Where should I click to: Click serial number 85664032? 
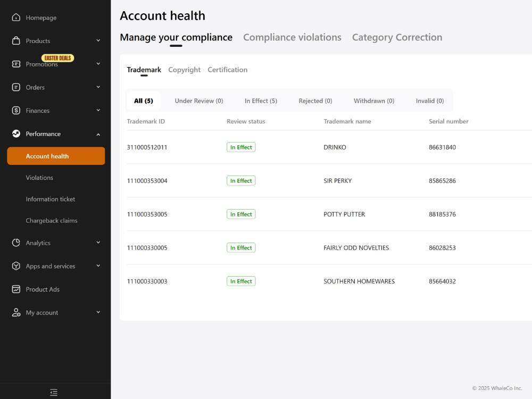[x=442, y=281]
